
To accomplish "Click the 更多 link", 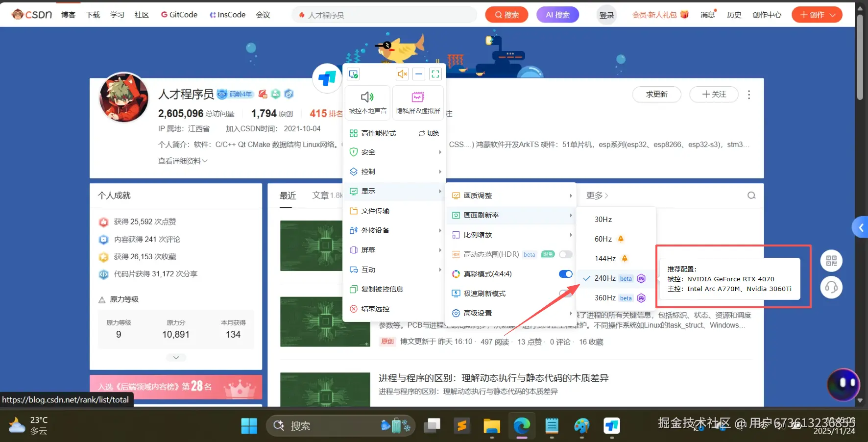I will point(597,196).
